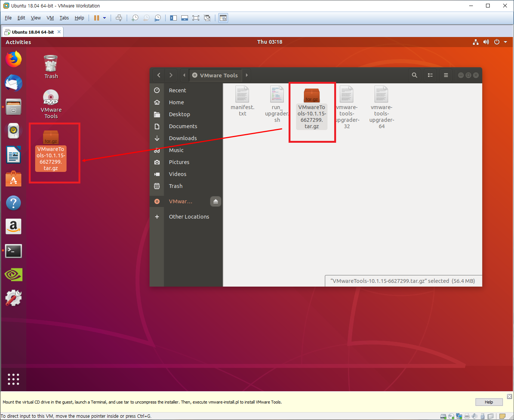514x420 pixels.
Task: Go forward in Files navigation
Action: pos(171,75)
